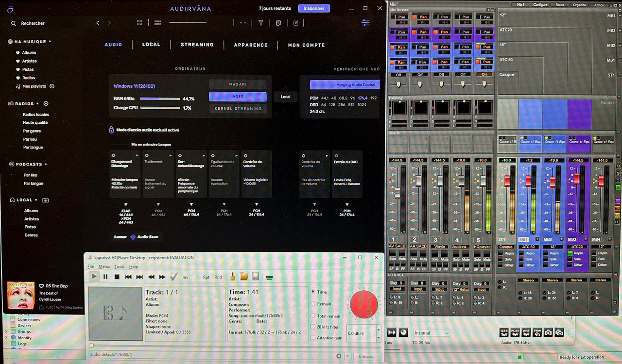Click the single camera snapshot icon in mixer
The image size is (622, 364).
[x=548, y=332]
